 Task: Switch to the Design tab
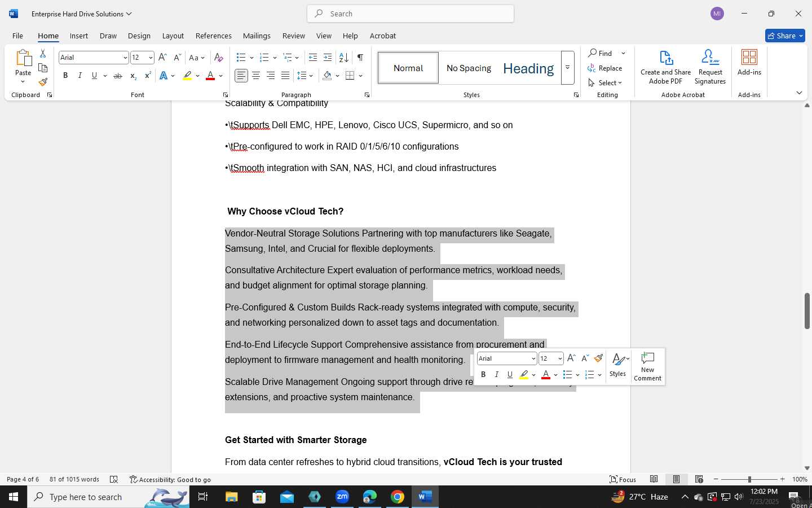coord(139,36)
